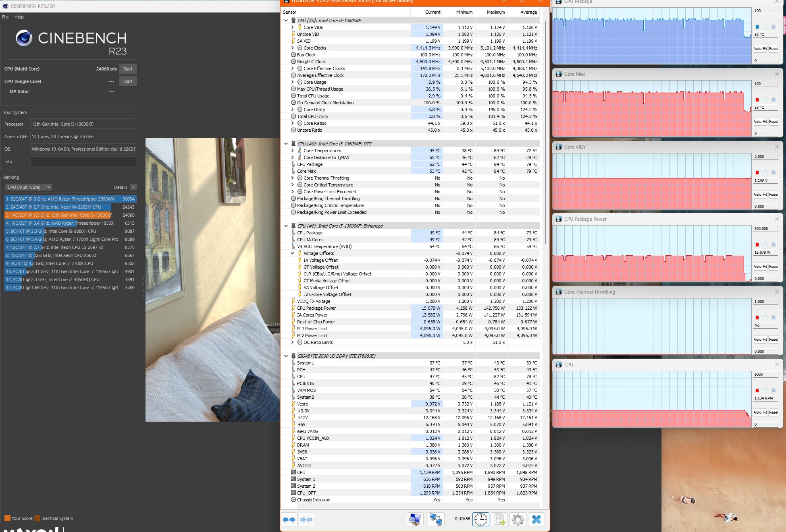Close sensors with the blue X icon

click(536, 520)
